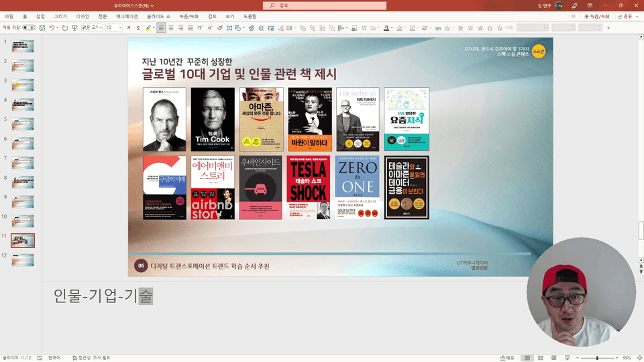Click the Shapes insert icon

coord(237,28)
